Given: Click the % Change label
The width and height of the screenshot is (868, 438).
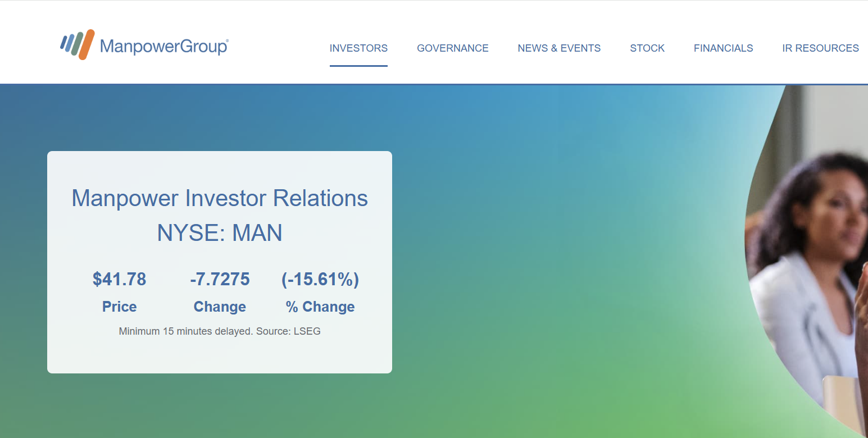Looking at the screenshot, I should pos(320,307).
